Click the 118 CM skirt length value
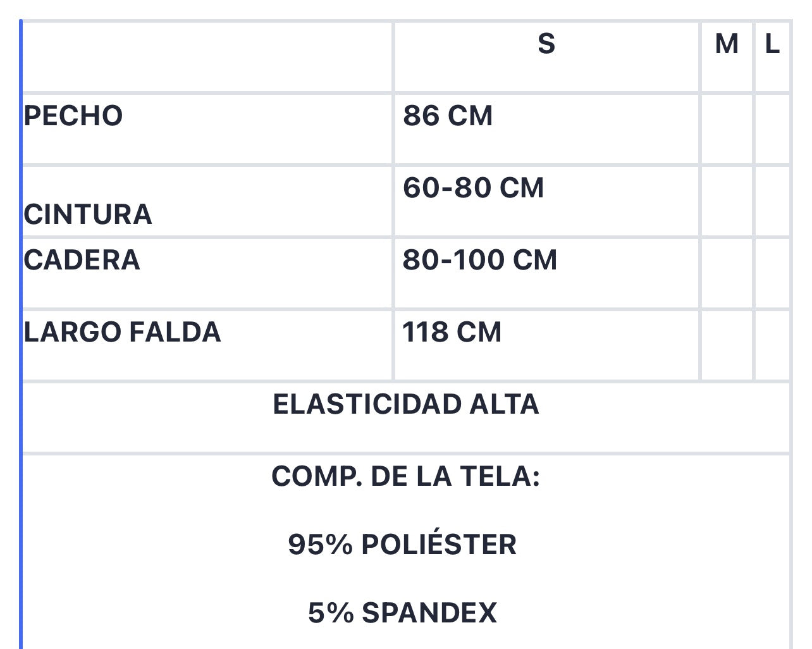 (452, 333)
